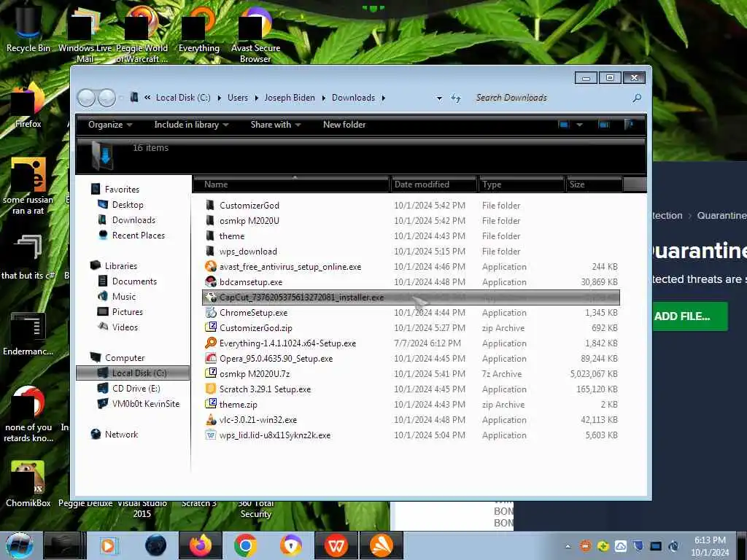Expand the arrow after Joseph Biden breadcrumb
The height and width of the screenshot is (560, 747).
click(x=323, y=98)
